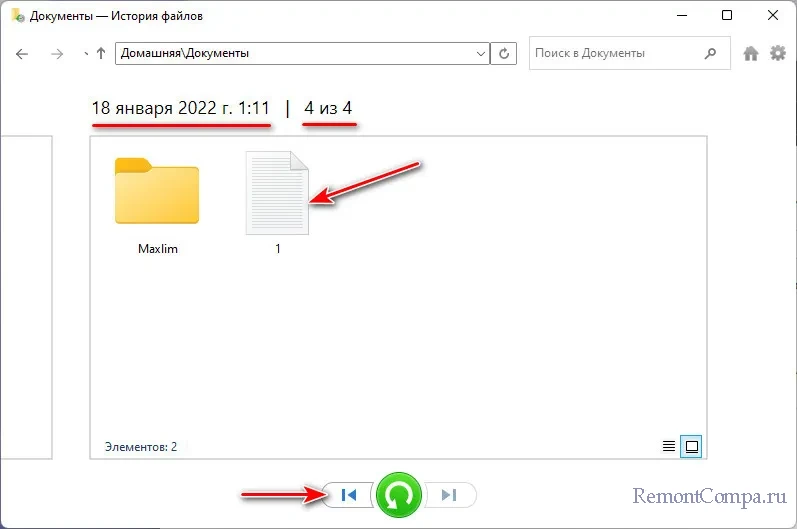This screenshot has width=797, height=529.
Task: Open the settings gear menu
Action: [777, 54]
